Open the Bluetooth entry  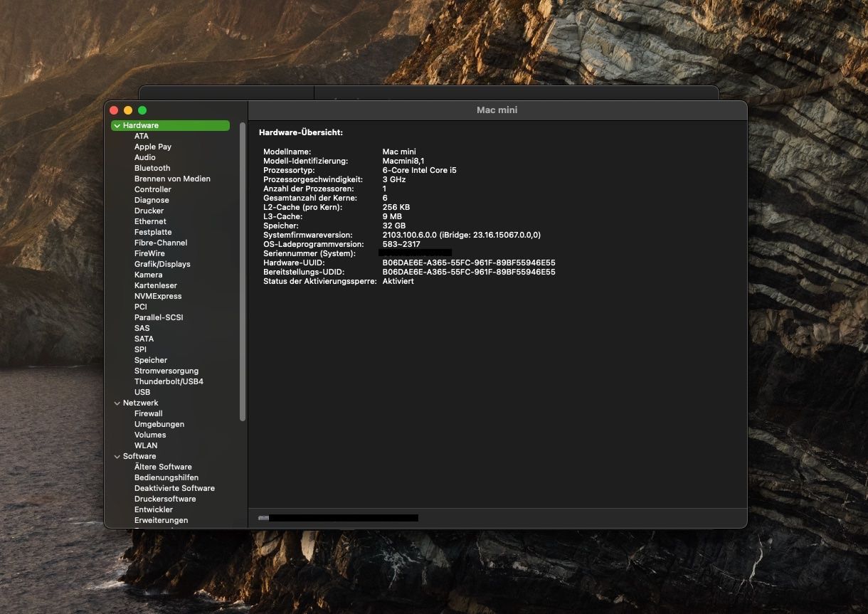[152, 168]
